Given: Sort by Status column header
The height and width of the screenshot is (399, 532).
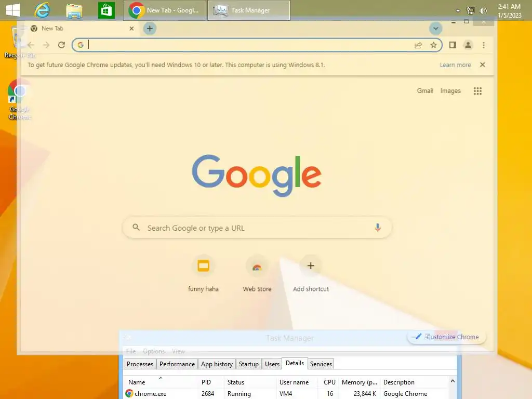Looking at the screenshot, I should click(x=250, y=382).
